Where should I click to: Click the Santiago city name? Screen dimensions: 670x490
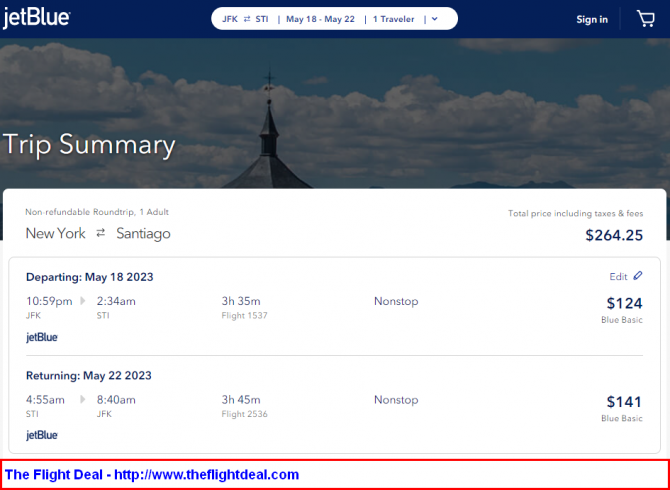click(144, 234)
